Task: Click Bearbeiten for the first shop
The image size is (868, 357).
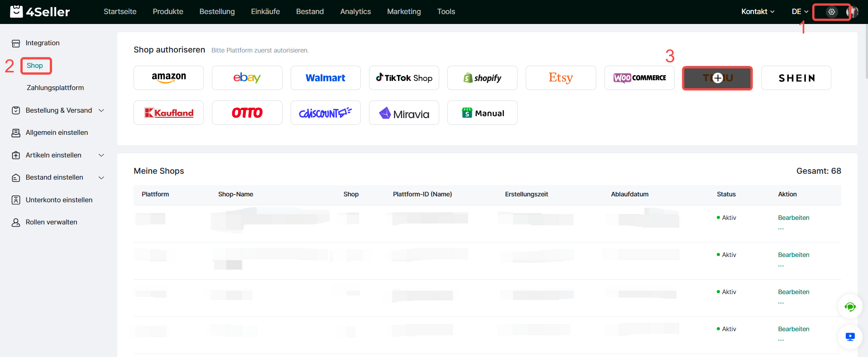Action: 793,218
